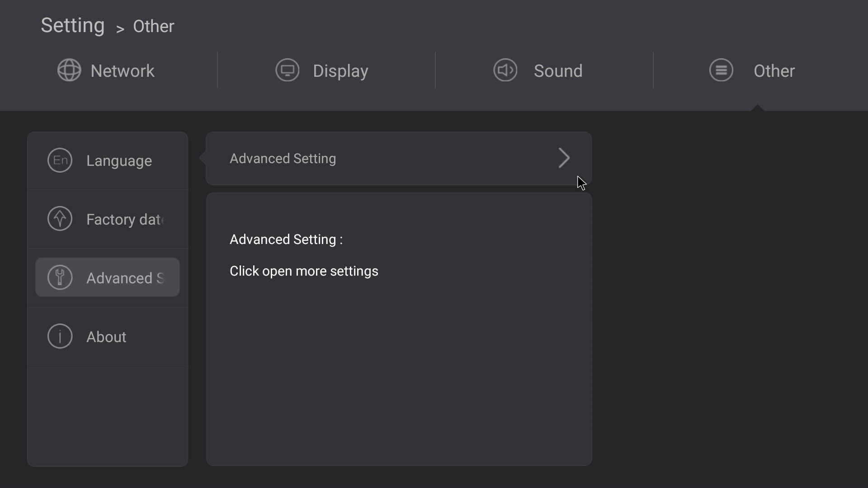Open the Advanced Setting row text
The width and height of the screenshot is (868, 488).
(283, 159)
